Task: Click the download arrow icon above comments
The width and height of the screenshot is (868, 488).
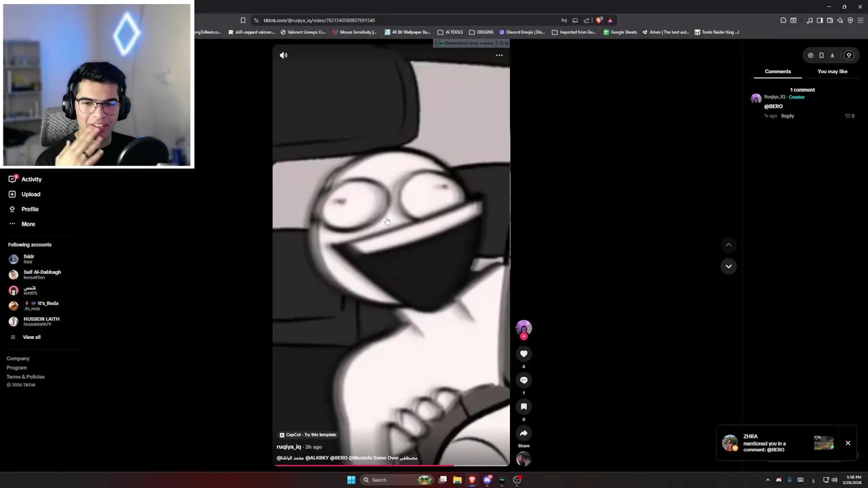Action: pos(832,56)
